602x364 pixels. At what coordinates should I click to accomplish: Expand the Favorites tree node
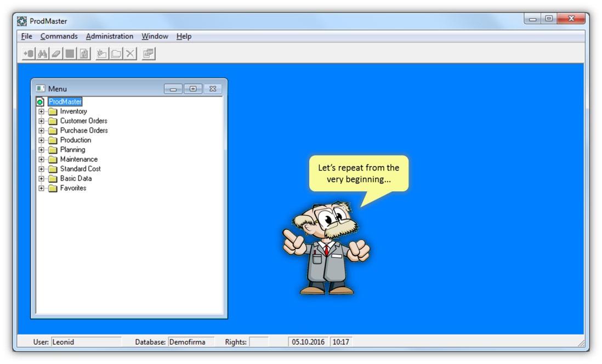pyautogui.click(x=42, y=188)
